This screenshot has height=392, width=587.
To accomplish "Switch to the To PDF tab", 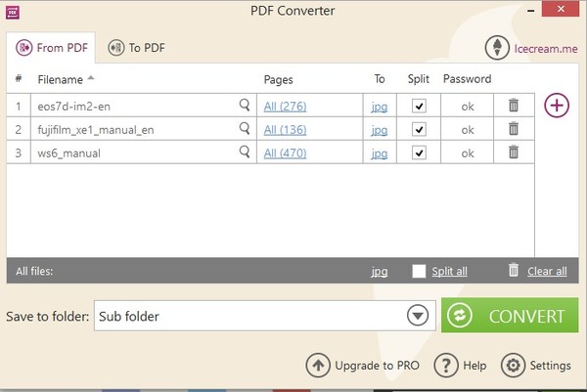I will click(137, 47).
